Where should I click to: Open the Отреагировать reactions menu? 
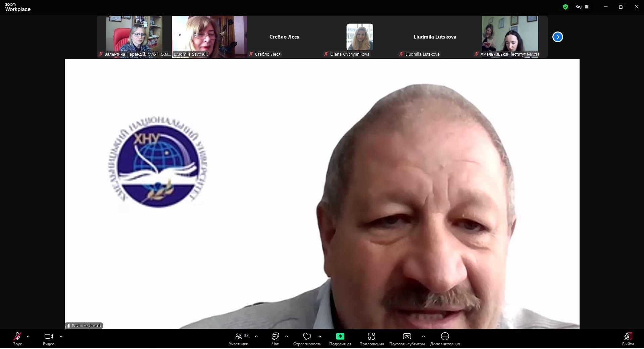tap(307, 339)
